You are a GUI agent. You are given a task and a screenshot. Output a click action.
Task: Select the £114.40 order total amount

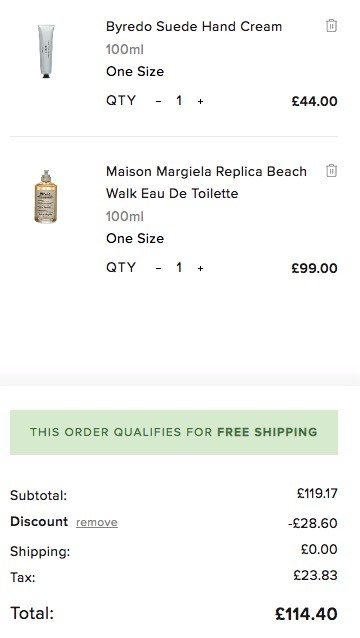(x=306, y=614)
